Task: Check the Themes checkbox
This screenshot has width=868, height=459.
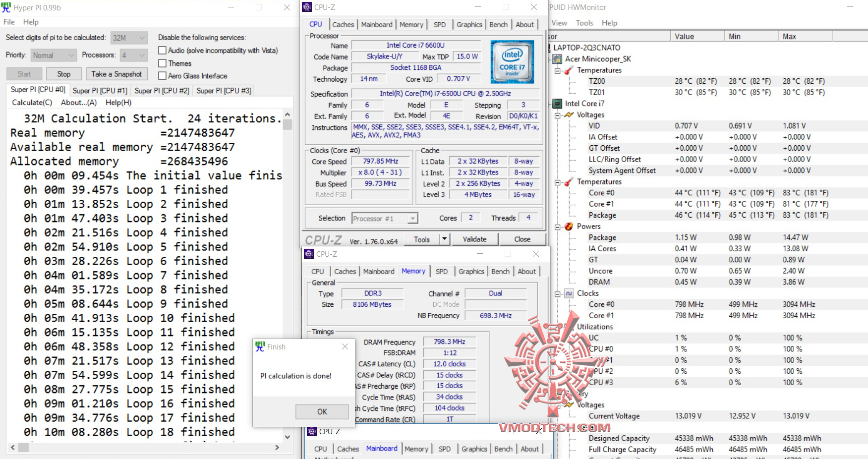Action: (162, 63)
